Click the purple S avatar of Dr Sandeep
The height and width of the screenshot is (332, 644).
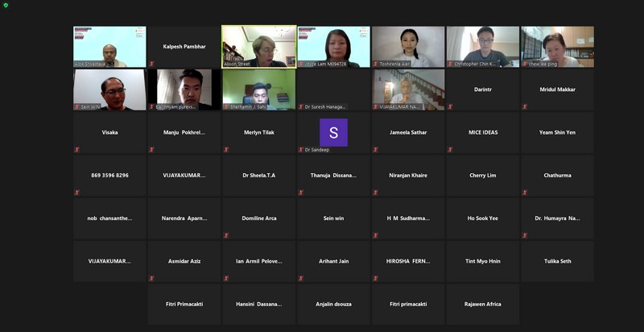pyautogui.click(x=333, y=132)
